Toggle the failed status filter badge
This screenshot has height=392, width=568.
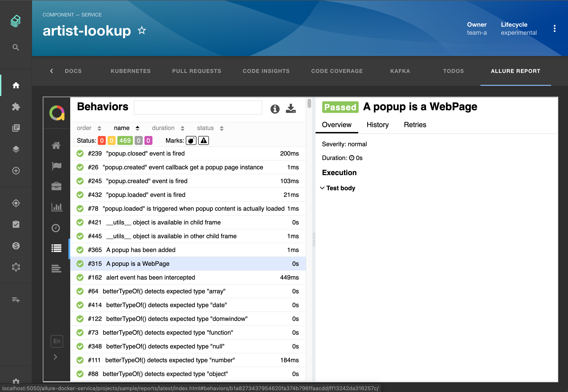102,140
